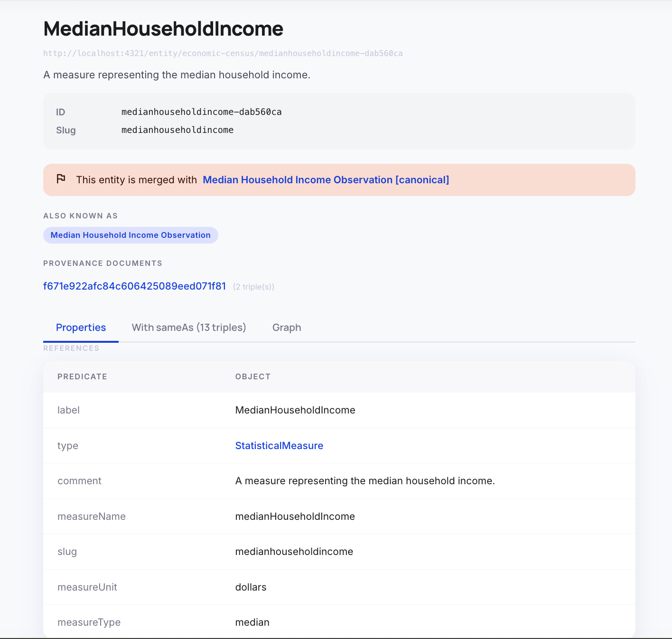Click the measureUnit value dollars
This screenshot has width=672, height=639.
[251, 587]
